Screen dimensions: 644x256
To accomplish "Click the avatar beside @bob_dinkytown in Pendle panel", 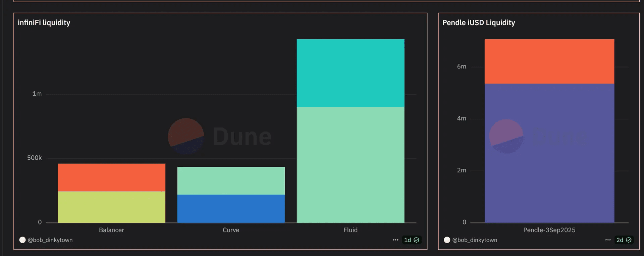I will [447, 240].
